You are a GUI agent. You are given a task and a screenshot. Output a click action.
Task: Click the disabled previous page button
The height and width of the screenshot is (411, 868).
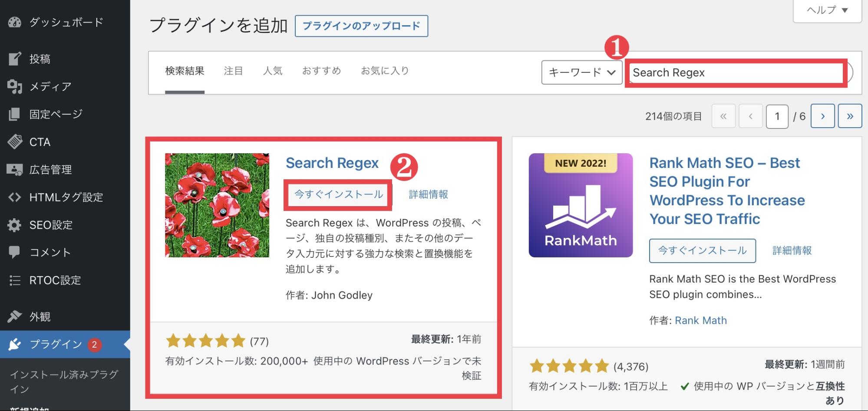tap(751, 116)
